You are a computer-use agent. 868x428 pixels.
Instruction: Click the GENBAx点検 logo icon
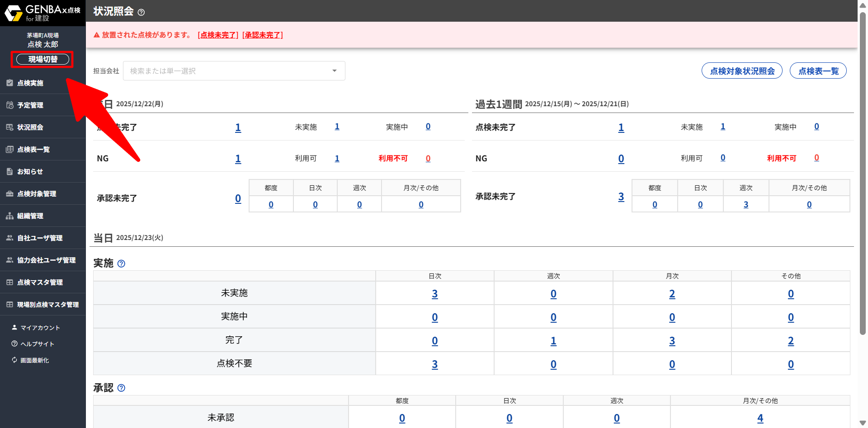[x=14, y=13]
